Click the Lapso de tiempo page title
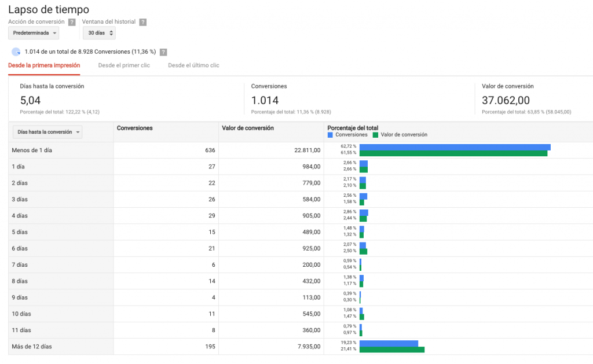 (x=49, y=9)
